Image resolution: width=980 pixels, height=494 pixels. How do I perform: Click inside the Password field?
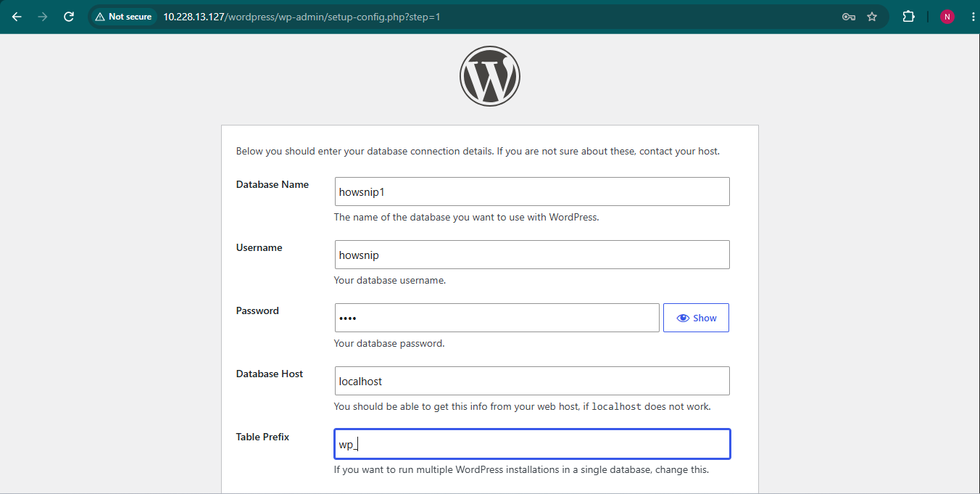[x=497, y=318]
